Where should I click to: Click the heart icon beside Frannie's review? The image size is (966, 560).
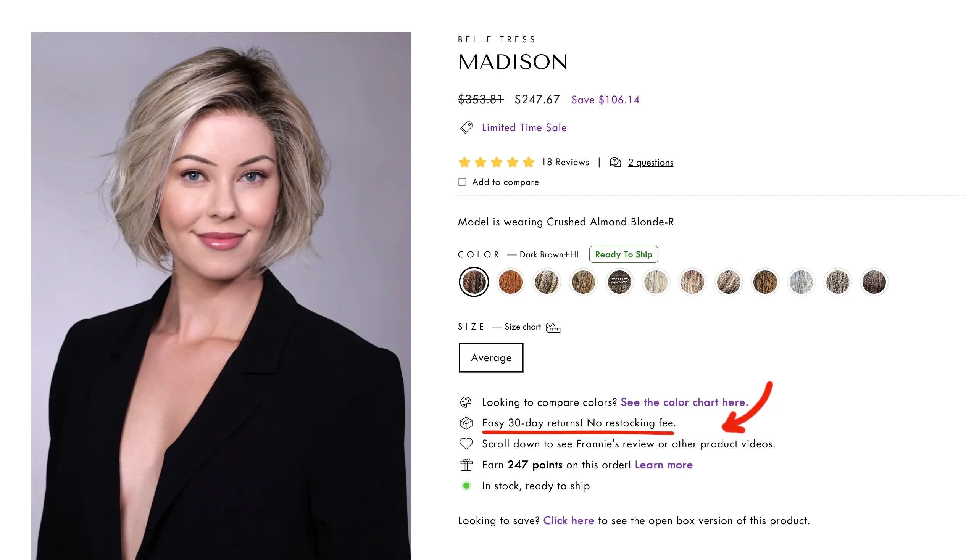(466, 444)
